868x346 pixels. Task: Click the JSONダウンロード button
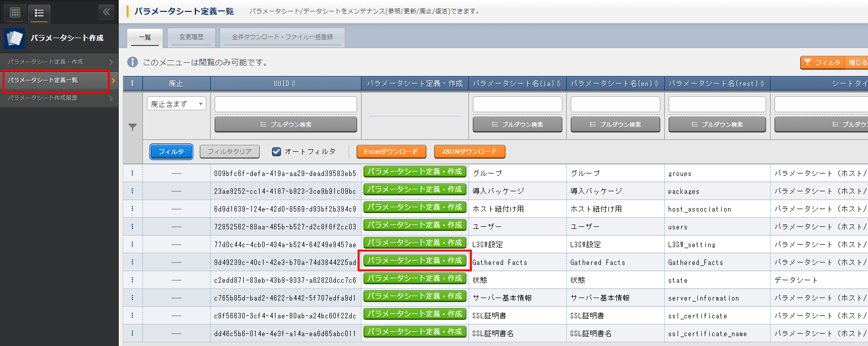(469, 152)
